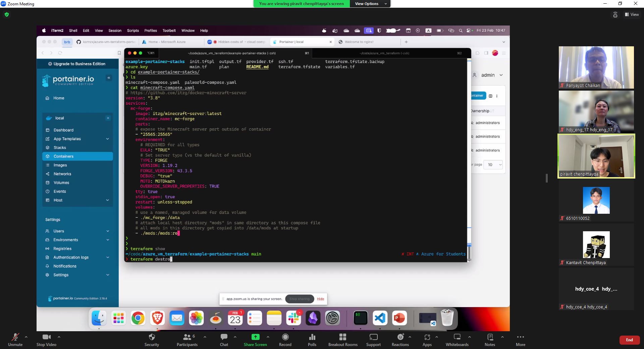Start recording with the Record button
The width and height of the screenshot is (644, 349).
285,337
